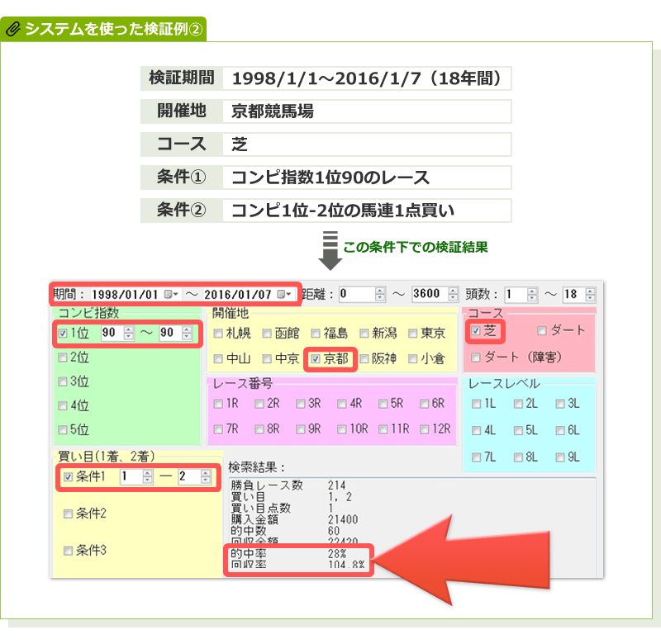
Task: Toggle the 芝 course checkbox
Action: (476, 331)
